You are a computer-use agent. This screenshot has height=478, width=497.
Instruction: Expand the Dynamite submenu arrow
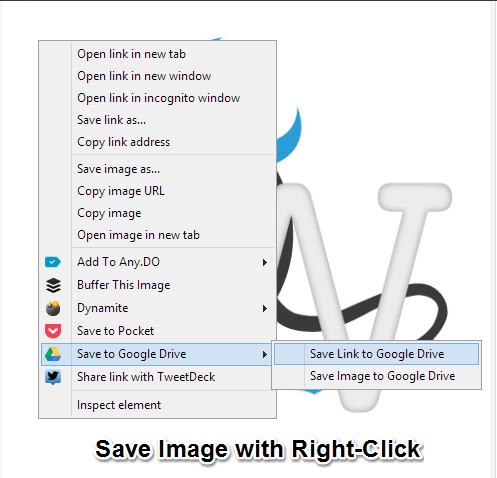tap(265, 308)
